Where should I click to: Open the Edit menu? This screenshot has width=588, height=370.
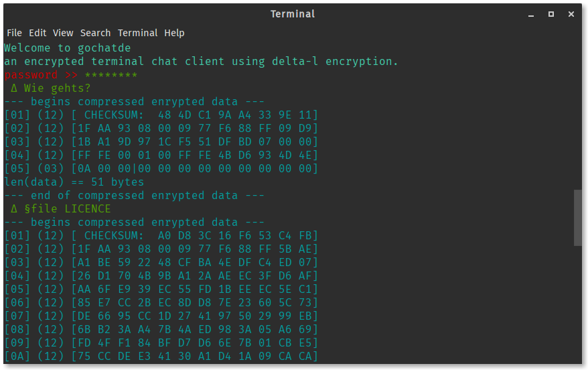[38, 33]
